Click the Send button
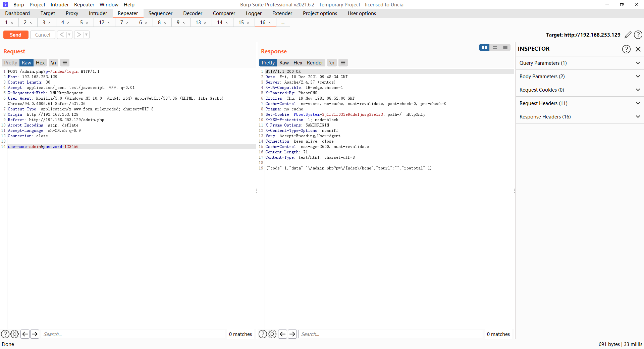Image resolution: width=644 pixels, height=349 pixels. pos(15,35)
